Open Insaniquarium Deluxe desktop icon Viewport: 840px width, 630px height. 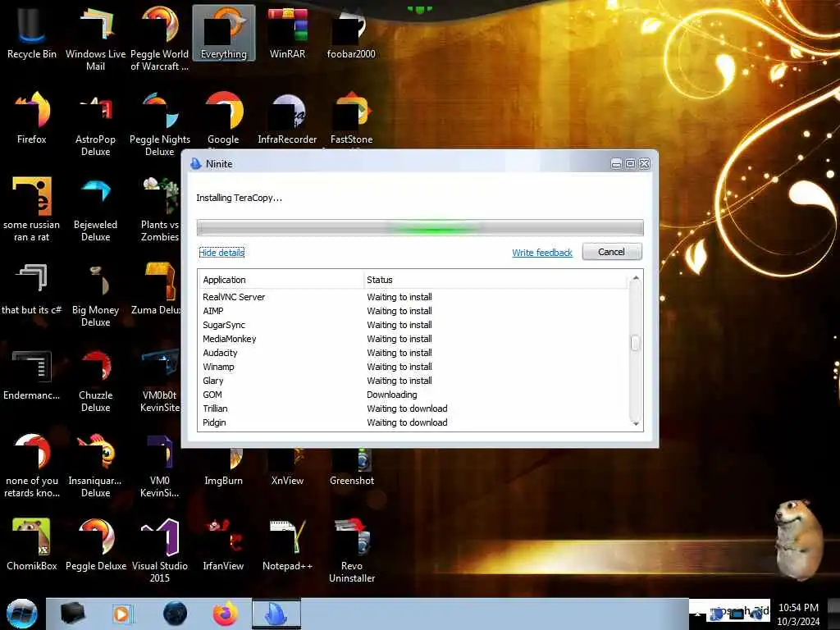click(x=95, y=466)
